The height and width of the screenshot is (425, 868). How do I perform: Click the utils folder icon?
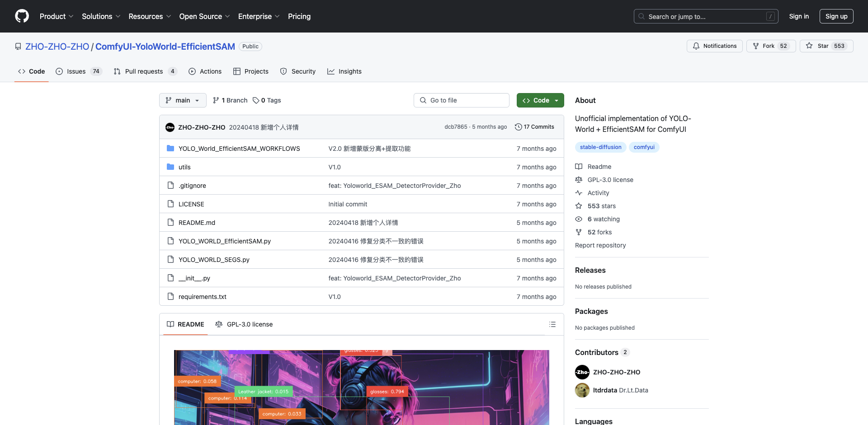pos(170,167)
